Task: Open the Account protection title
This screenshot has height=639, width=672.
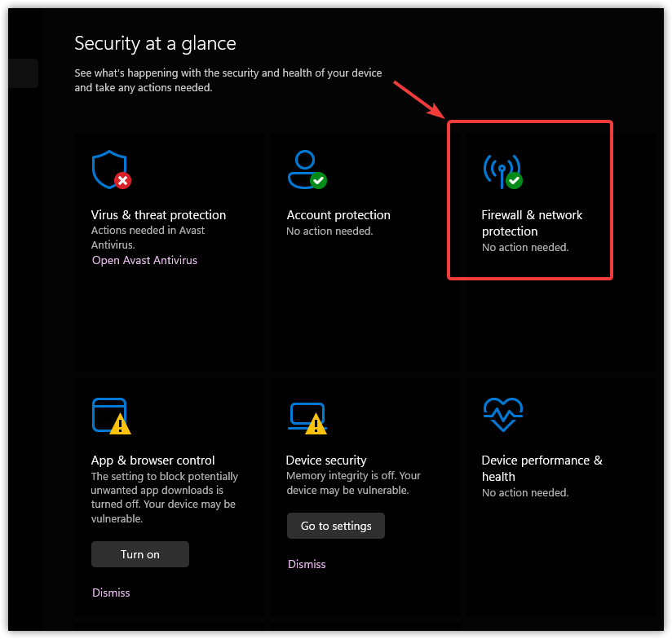Action: pos(338,215)
